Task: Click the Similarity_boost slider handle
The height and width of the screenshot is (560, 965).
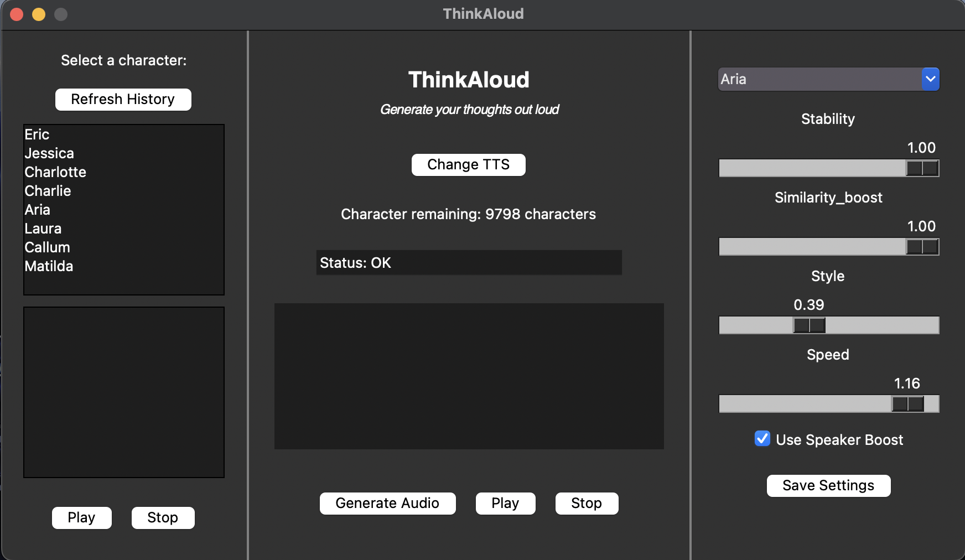Action: [922, 247]
